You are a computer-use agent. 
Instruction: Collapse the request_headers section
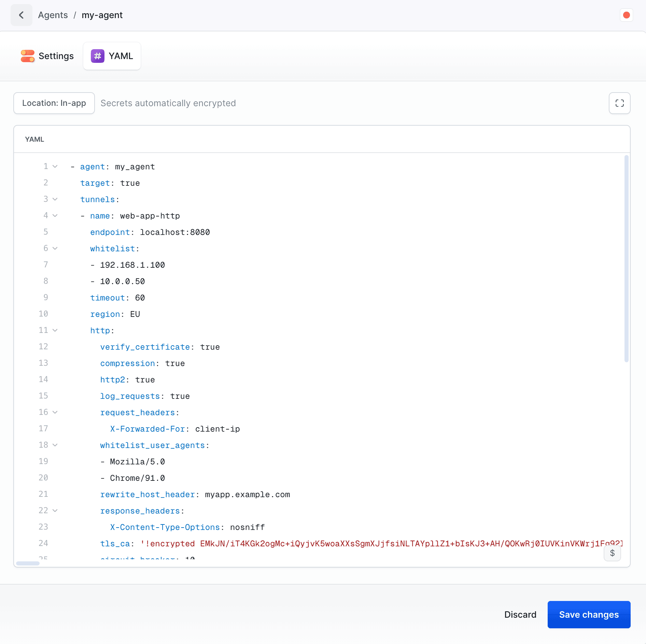click(55, 412)
